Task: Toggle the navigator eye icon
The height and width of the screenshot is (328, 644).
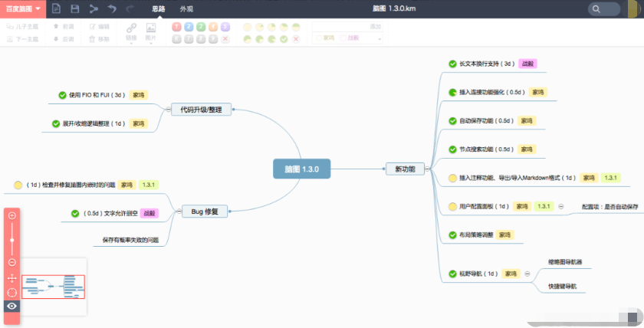Action: point(12,306)
